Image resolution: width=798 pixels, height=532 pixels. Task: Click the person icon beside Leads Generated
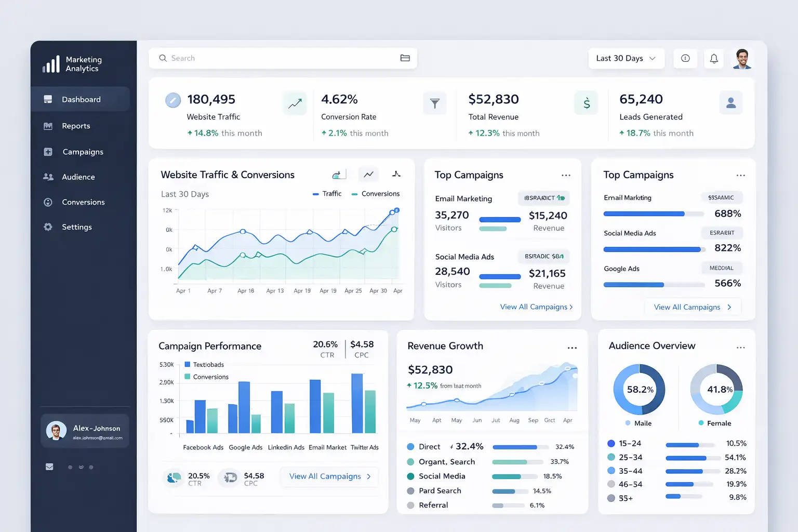click(730, 103)
